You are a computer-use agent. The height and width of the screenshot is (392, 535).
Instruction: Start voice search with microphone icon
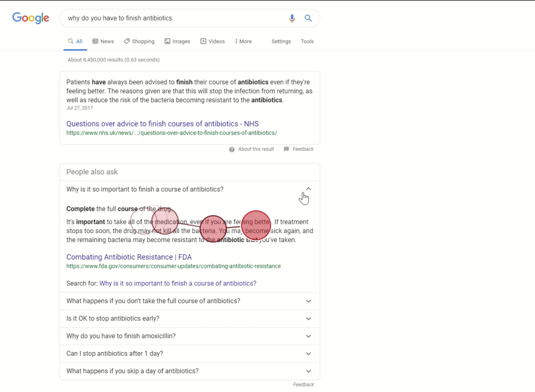click(x=292, y=18)
